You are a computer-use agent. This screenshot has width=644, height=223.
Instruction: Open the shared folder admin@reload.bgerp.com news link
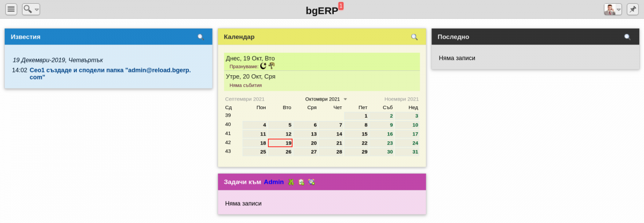click(110, 74)
